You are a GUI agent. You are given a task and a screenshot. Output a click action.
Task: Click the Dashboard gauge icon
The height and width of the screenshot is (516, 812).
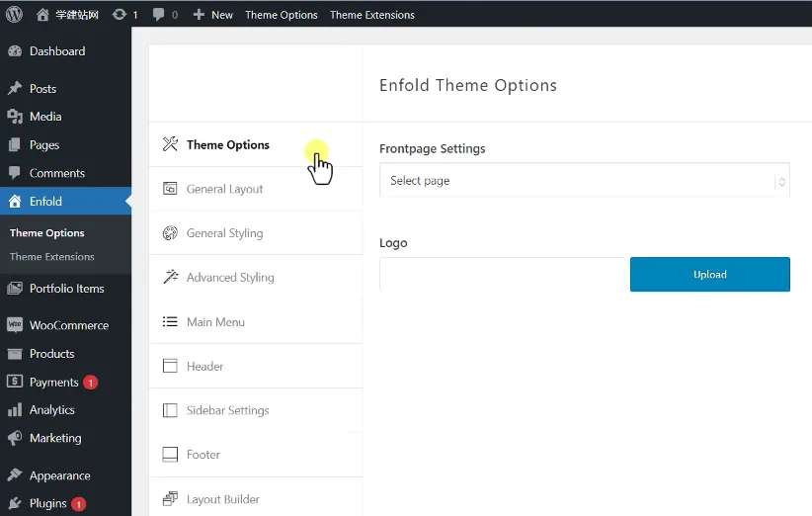(x=15, y=50)
